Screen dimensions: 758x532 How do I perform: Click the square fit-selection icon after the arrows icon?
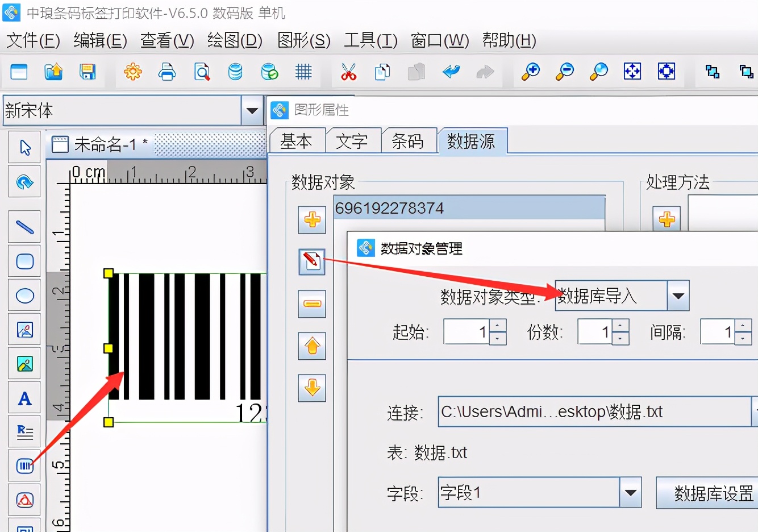click(x=667, y=72)
